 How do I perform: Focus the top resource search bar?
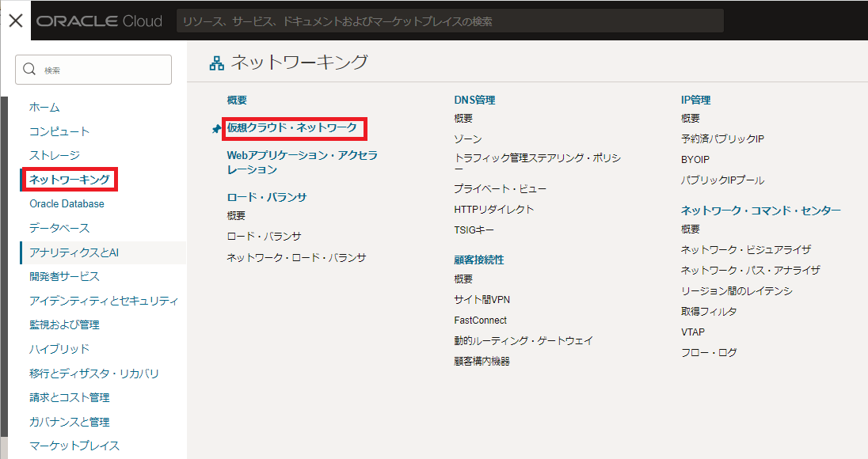(450, 21)
